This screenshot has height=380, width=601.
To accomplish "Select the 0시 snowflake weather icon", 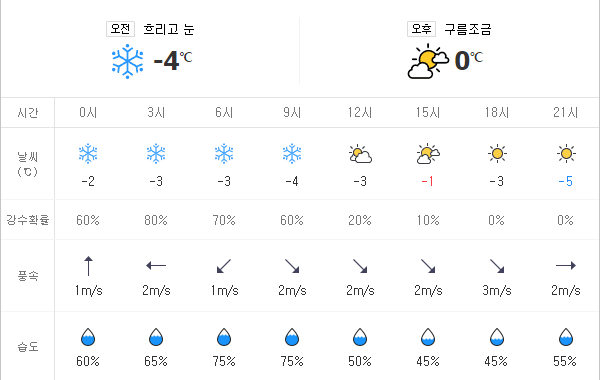I will (x=88, y=154).
